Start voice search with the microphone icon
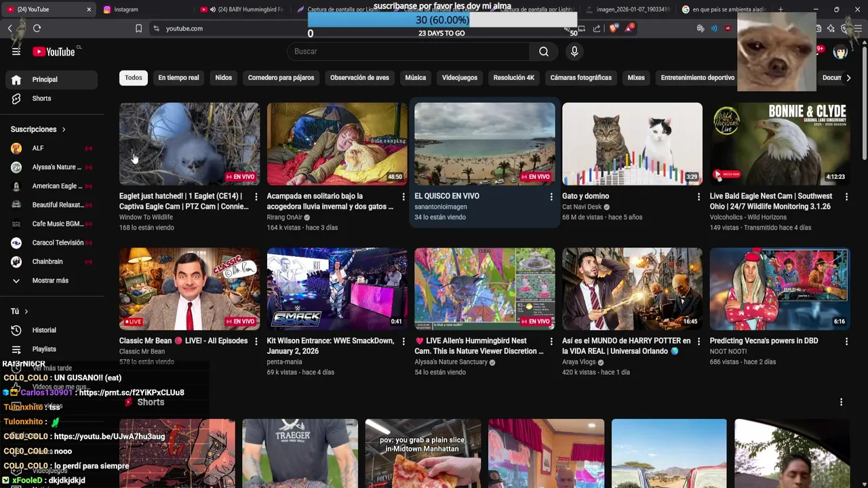The image size is (868, 488). pos(574,52)
